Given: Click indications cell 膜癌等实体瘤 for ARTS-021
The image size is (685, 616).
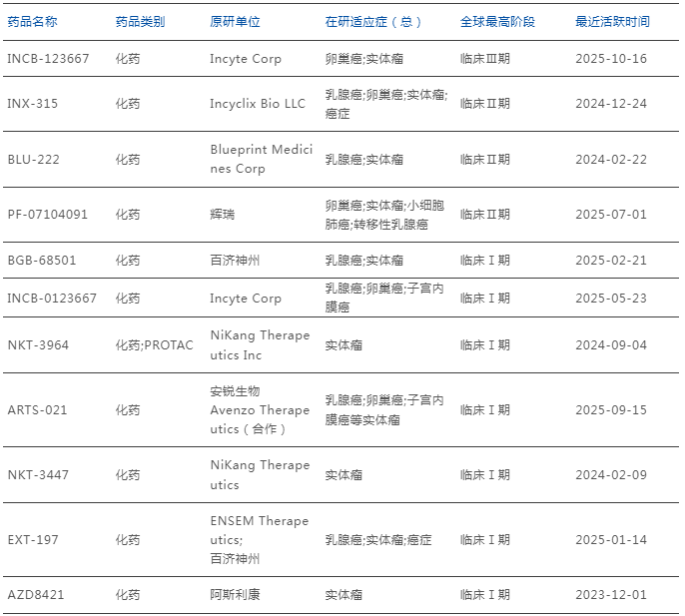Looking at the screenshot, I should tap(384, 410).
